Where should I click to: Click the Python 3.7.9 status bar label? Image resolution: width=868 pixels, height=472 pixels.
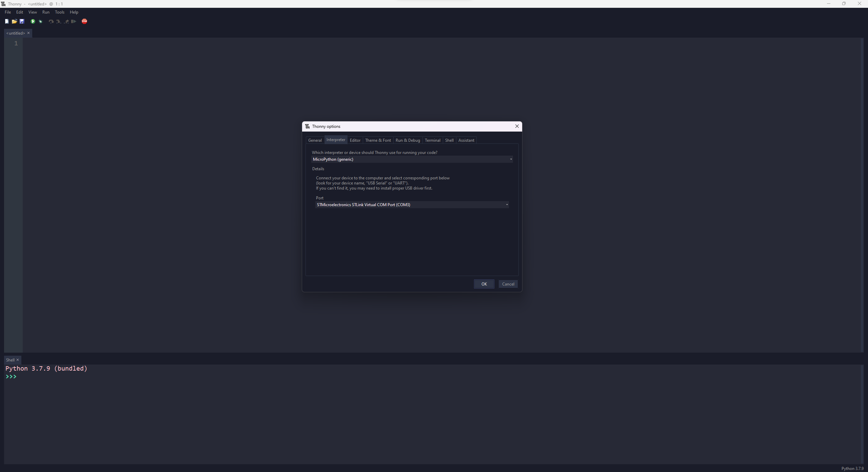point(853,468)
